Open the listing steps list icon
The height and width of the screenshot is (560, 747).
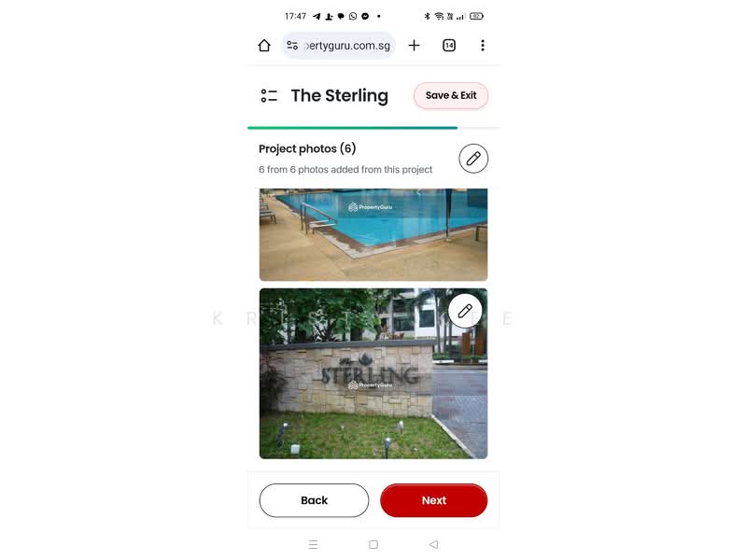coord(269,96)
